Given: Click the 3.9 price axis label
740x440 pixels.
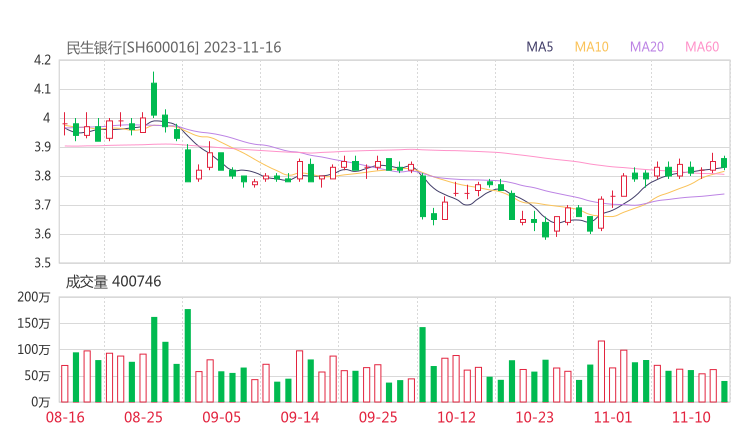Looking at the screenshot, I should pos(42,147).
